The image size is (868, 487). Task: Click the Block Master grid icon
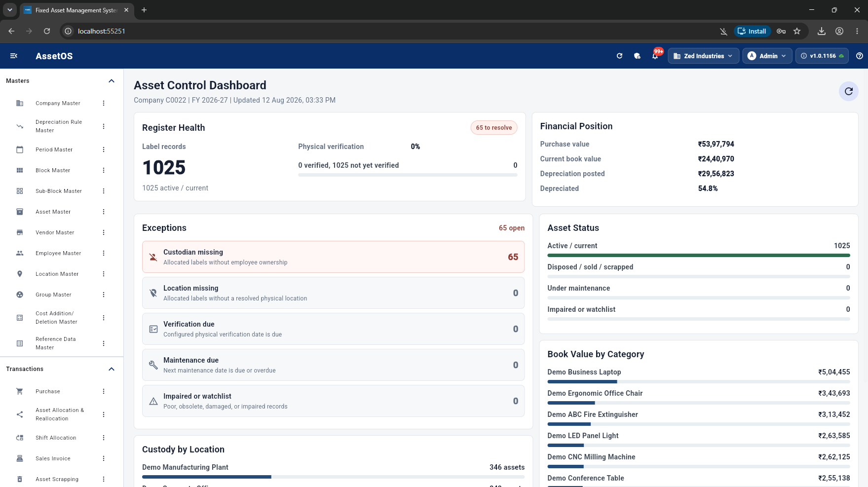[x=20, y=170]
